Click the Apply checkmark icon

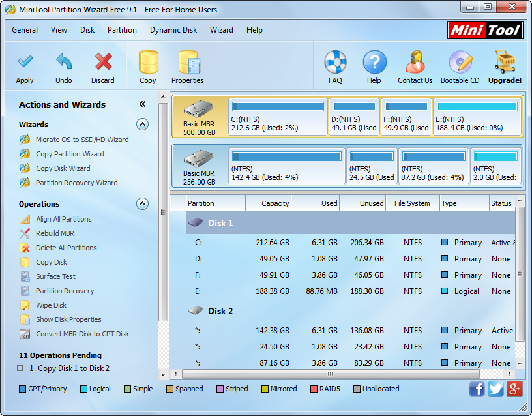point(25,61)
